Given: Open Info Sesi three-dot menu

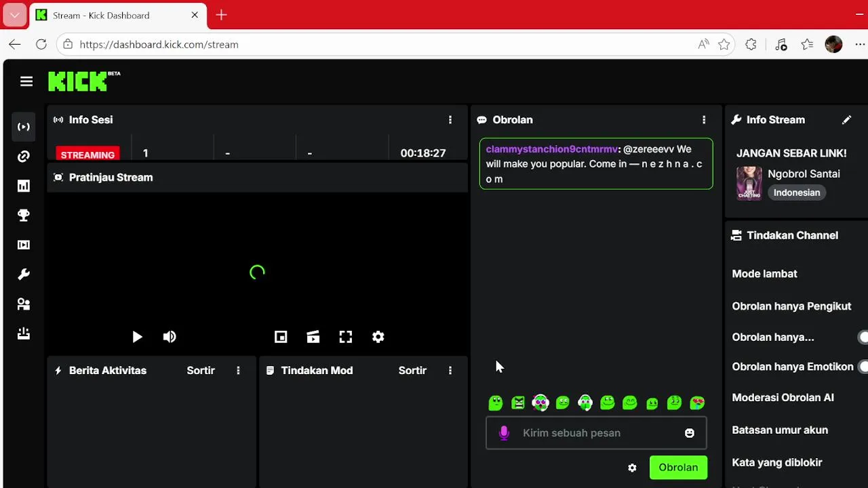Looking at the screenshot, I should 450,120.
